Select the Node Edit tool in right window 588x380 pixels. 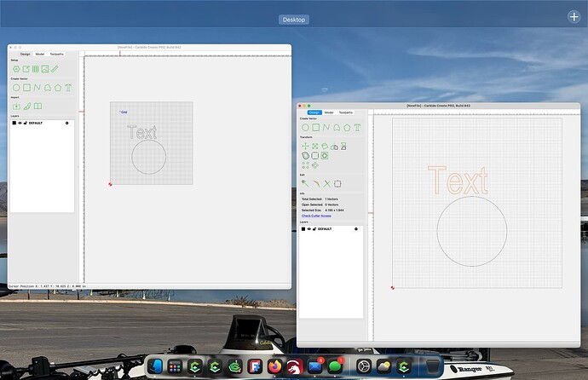tap(305, 184)
